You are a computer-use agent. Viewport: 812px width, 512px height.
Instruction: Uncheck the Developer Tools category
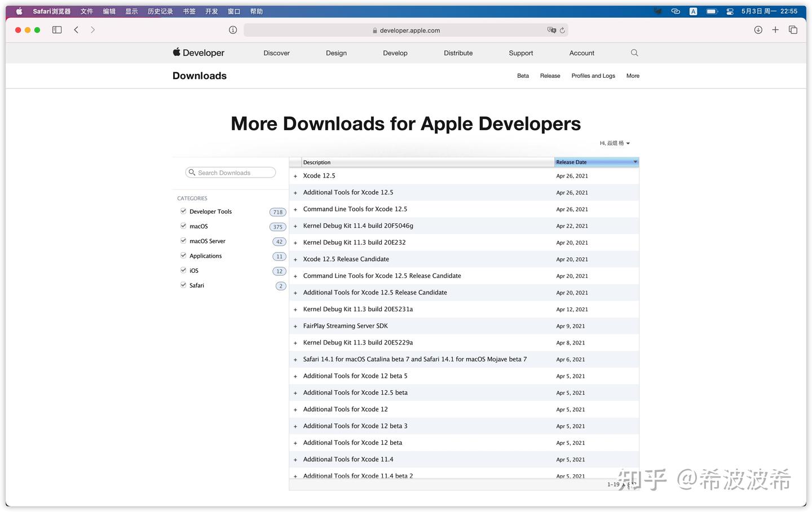click(x=183, y=210)
